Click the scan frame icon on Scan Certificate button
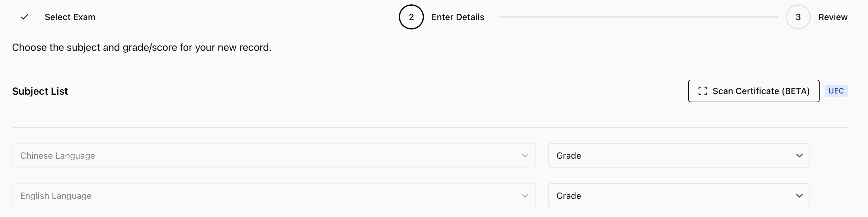 [x=703, y=91]
